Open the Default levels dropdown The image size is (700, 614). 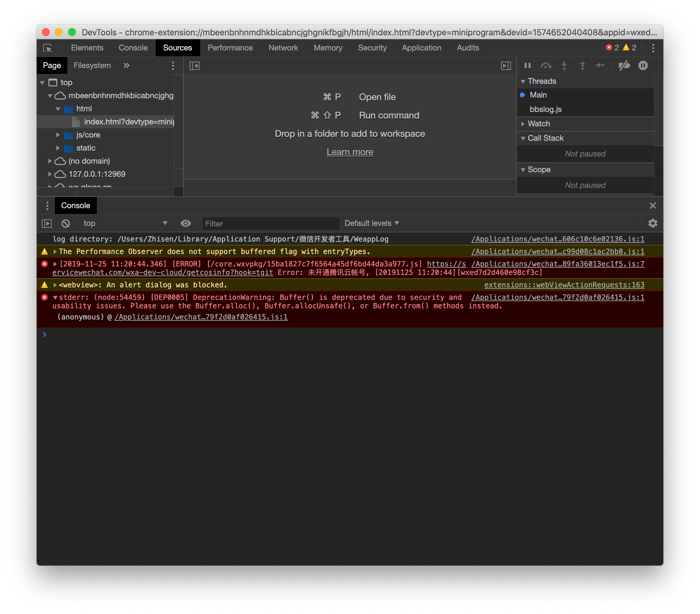pyautogui.click(x=371, y=224)
